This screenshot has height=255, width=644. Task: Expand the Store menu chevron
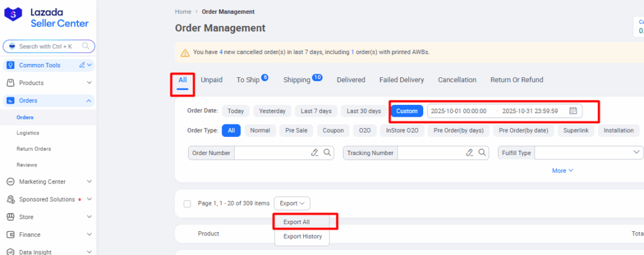[89, 217]
